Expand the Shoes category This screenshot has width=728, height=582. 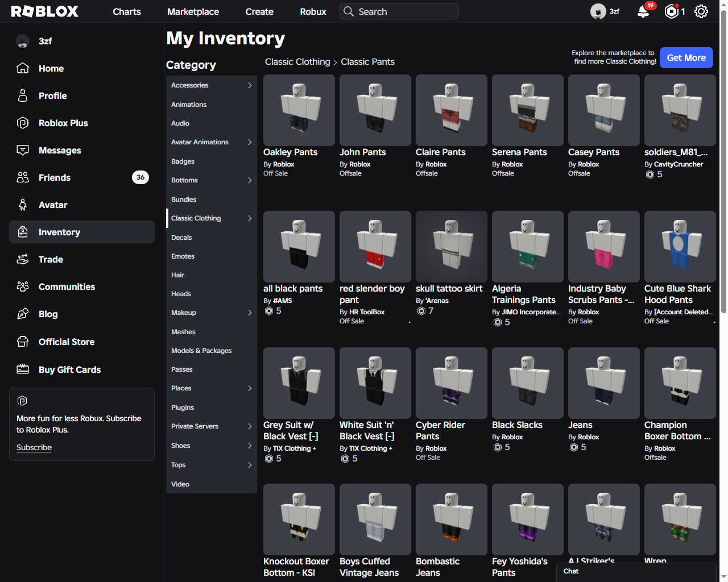pyautogui.click(x=250, y=446)
